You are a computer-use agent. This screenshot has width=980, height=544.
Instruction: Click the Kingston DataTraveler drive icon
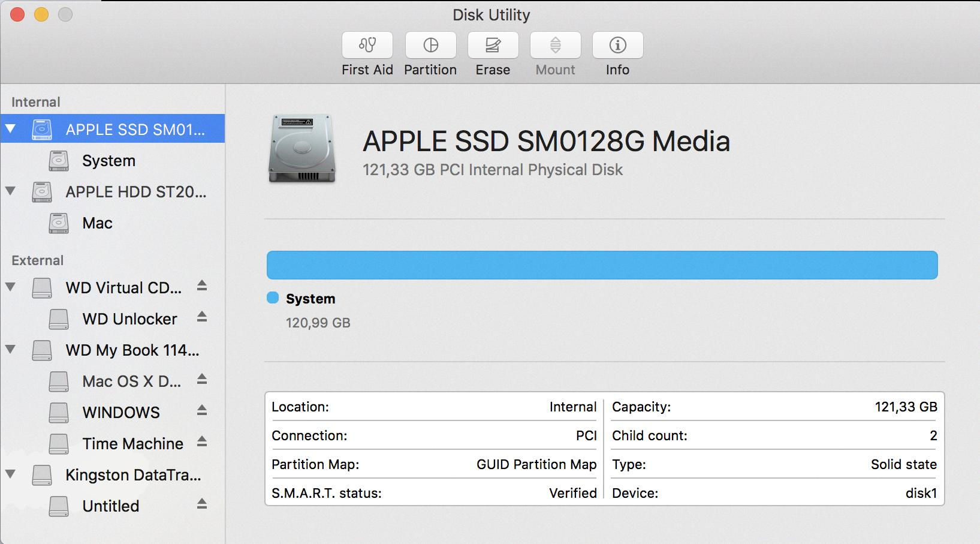tap(42, 475)
